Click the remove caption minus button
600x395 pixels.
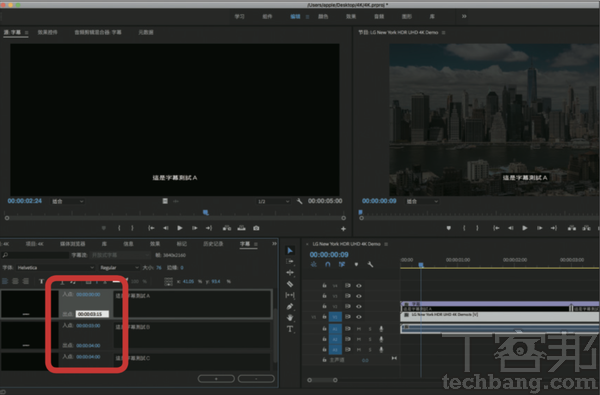pos(256,379)
